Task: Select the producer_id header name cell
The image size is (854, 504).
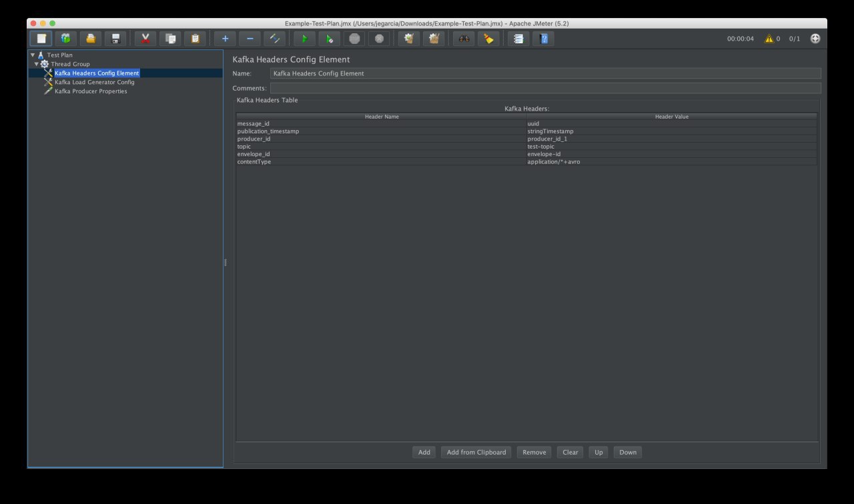Action: 382,139
